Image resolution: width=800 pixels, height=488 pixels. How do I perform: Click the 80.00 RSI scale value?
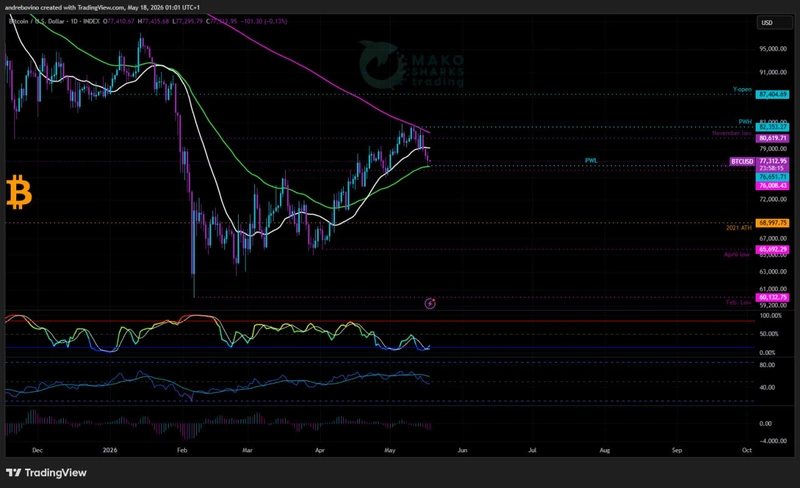pos(767,365)
